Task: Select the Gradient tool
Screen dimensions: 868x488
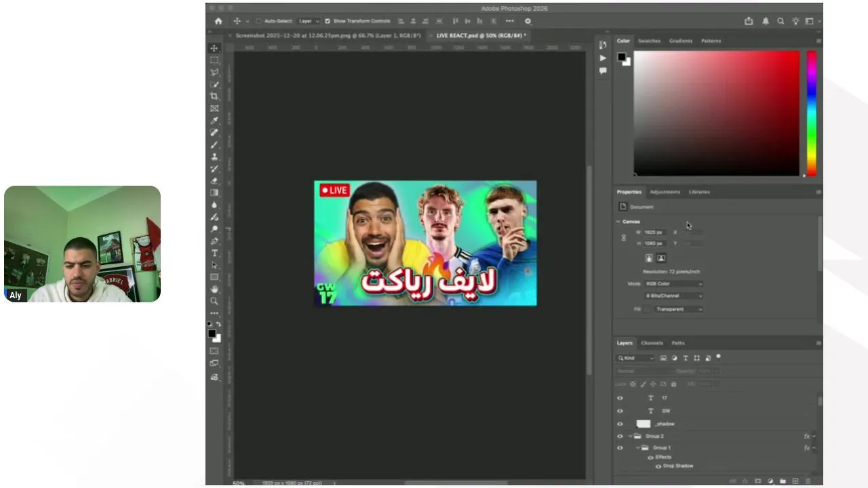Action: click(x=214, y=192)
